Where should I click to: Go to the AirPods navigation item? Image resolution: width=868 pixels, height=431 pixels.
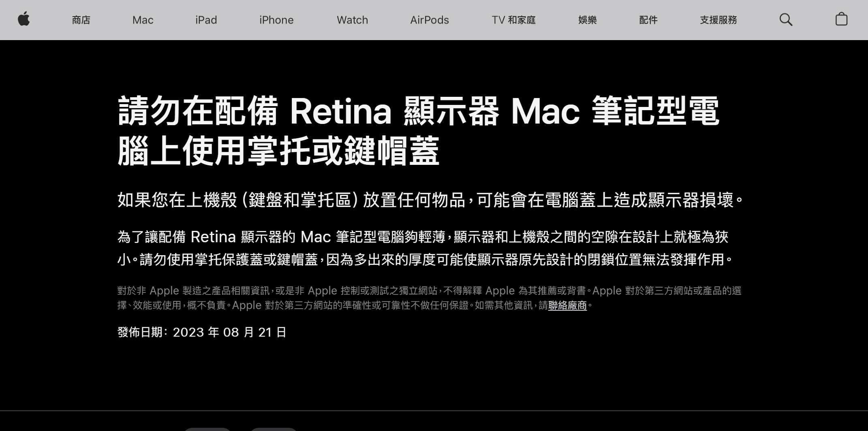click(430, 20)
